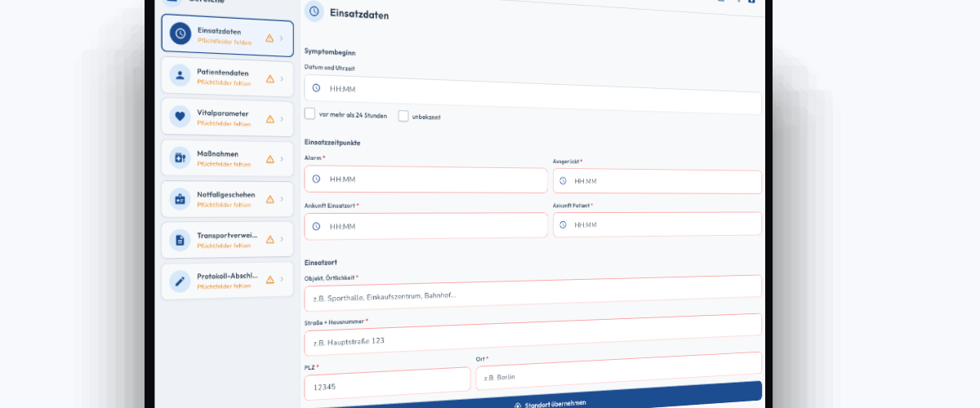Click the 'Einsatzzeitpunkte' heading text
This screenshot has height=408, width=980.
(332, 143)
